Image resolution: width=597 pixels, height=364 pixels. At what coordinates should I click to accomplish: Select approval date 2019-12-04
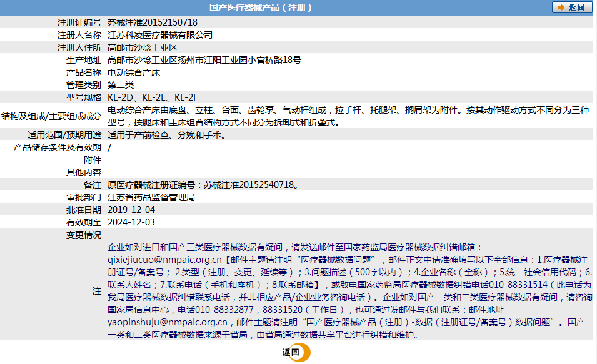click(x=131, y=210)
